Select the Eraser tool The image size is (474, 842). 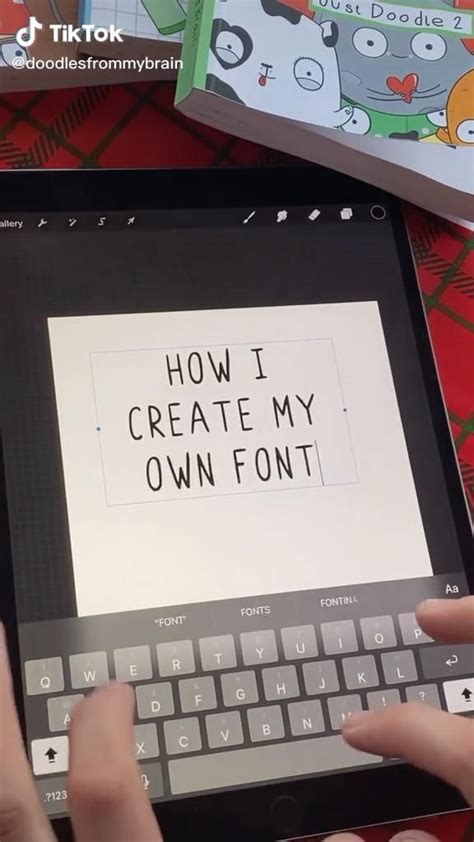313,215
